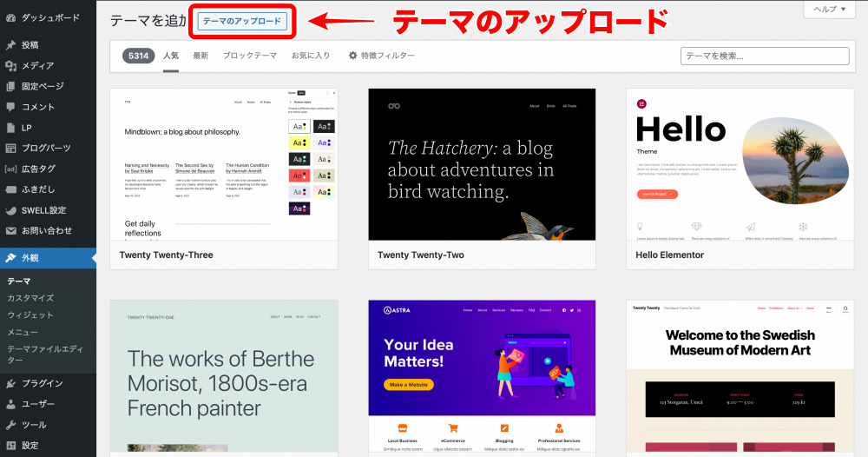868x457 pixels.
Task: Open カスタマイズ submenu item
Action: tap(30, 298)
